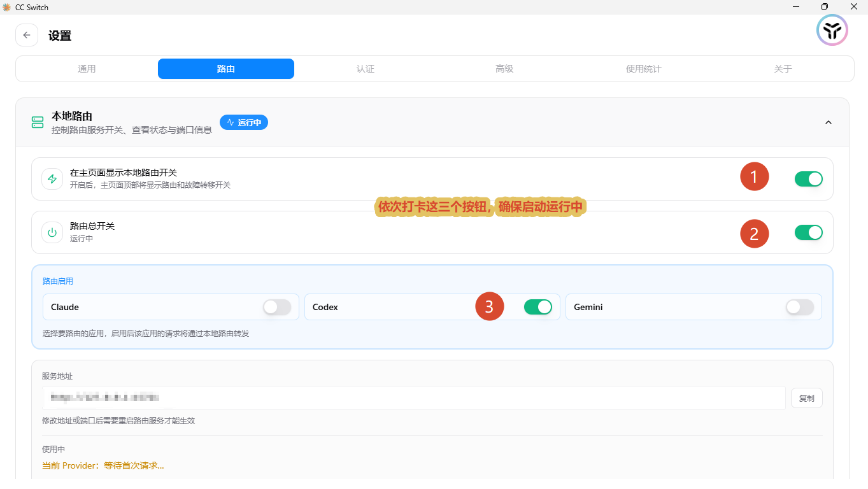The image size is (868, 489).
Task: Disable 在主页面显示本地路由开关 toggle
Action: click(x=809, y=179)
